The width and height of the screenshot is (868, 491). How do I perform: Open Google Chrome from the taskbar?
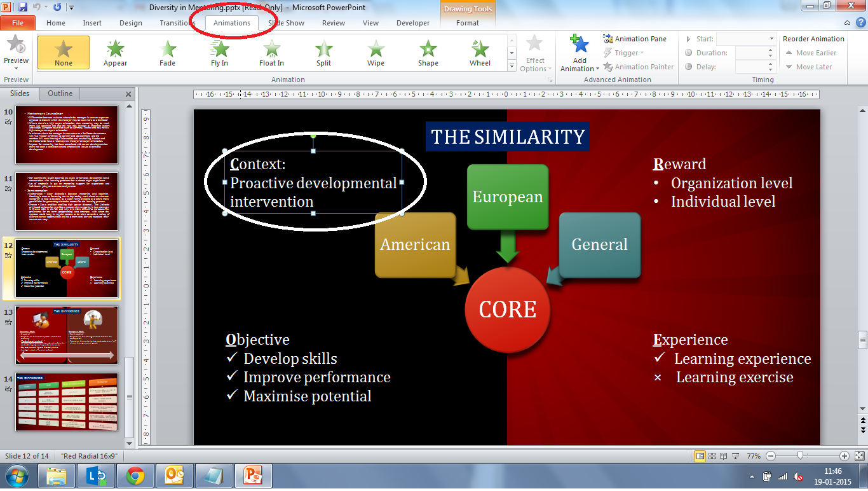point(135,476)
